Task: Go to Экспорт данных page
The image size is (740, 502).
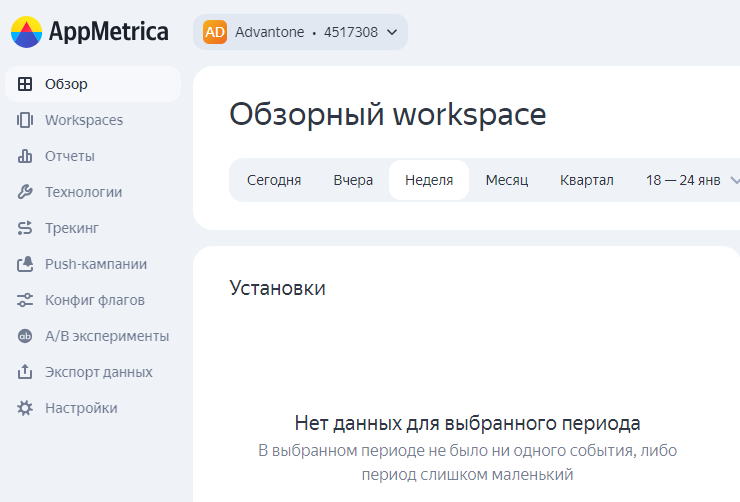Action: coord(98,372)
